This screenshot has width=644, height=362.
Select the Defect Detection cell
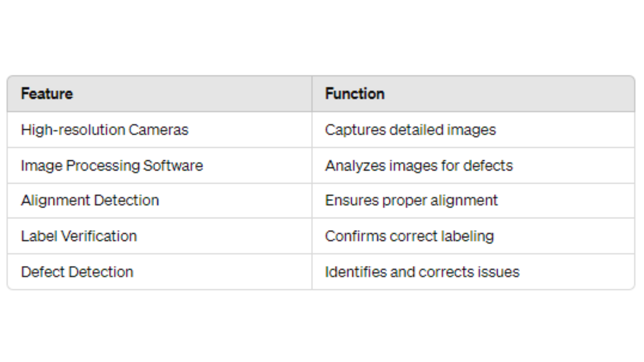pos(159,271)
